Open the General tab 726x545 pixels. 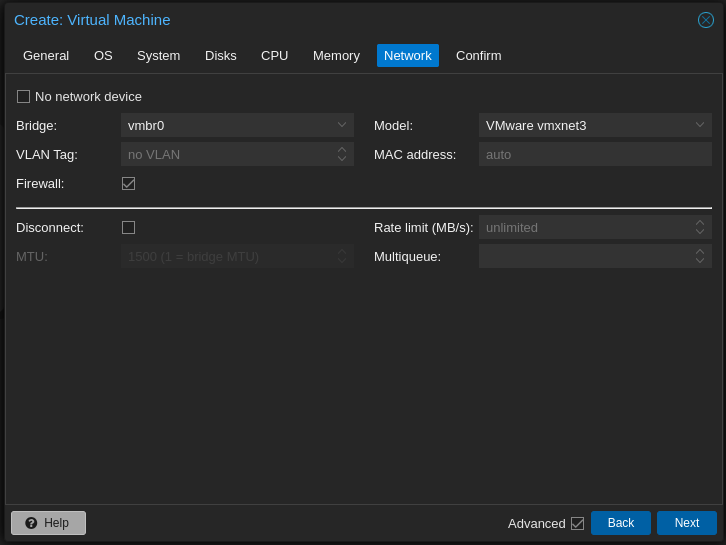[x=46, y=56]
